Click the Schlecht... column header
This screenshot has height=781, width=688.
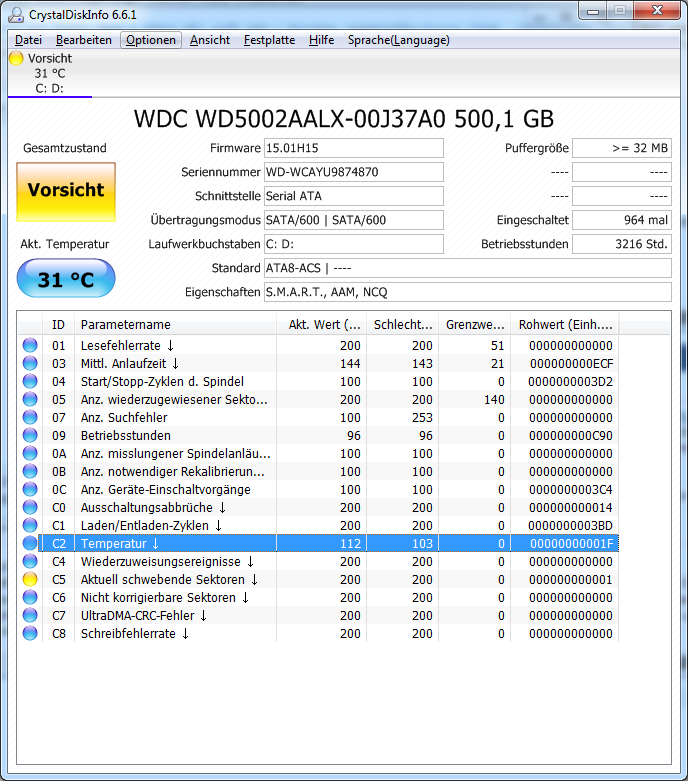(x=403, y=325)
